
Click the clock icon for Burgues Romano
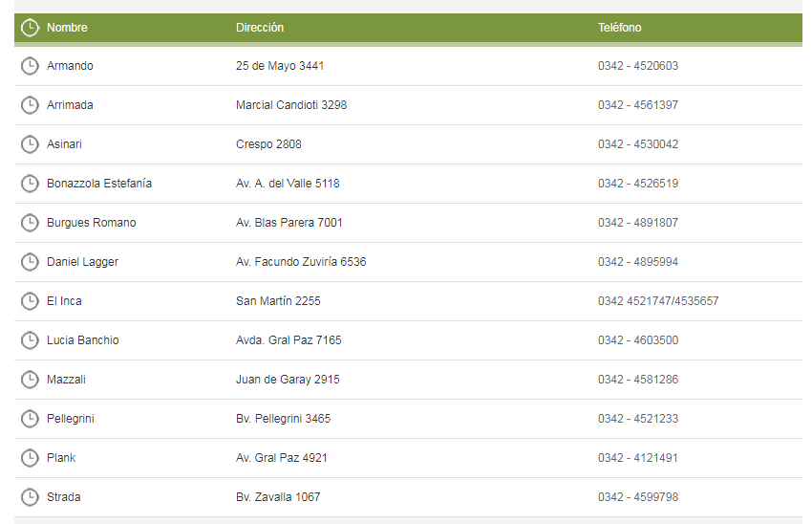(30, 223)
